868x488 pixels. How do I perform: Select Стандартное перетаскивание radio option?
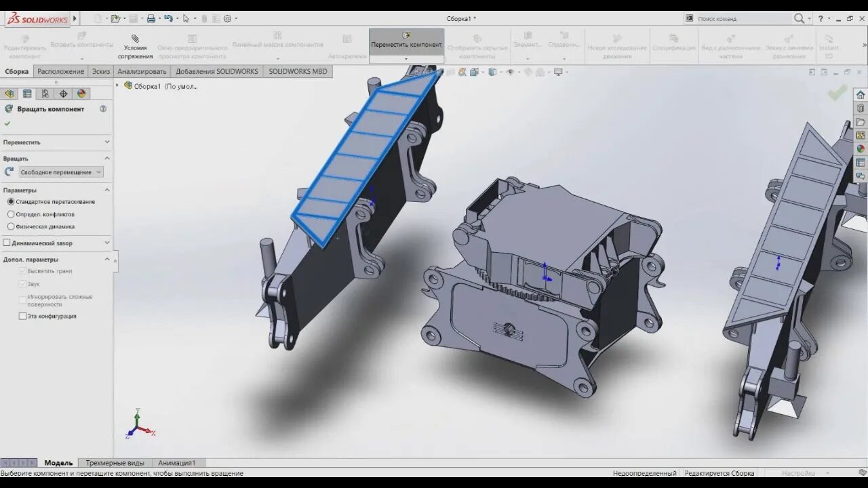click(10, 202)
